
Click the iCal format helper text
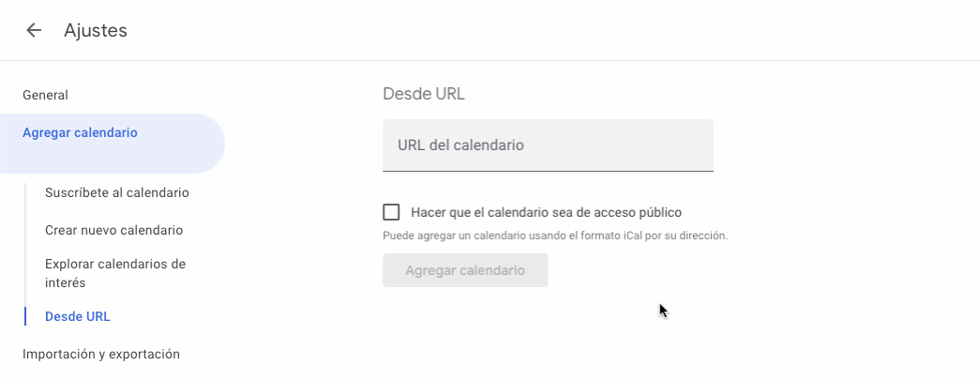coord(555,236)
